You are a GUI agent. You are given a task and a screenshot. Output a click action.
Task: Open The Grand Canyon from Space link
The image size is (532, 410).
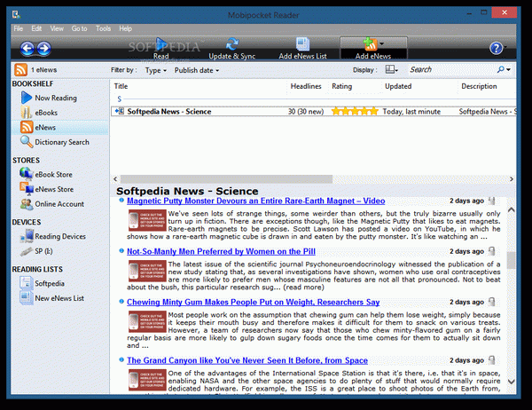247,360
